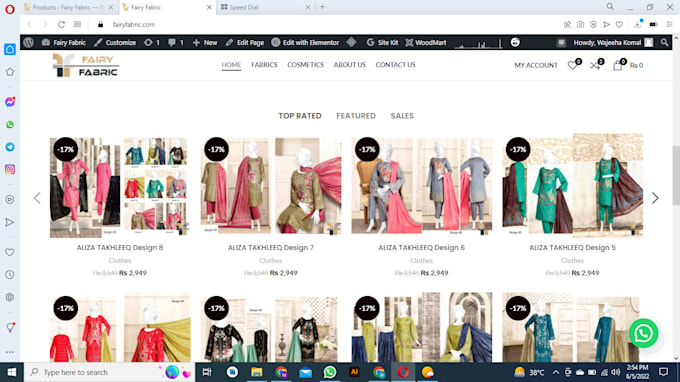
Task: Expand hidden system tray icons chevron
Action: pos(556,372)
